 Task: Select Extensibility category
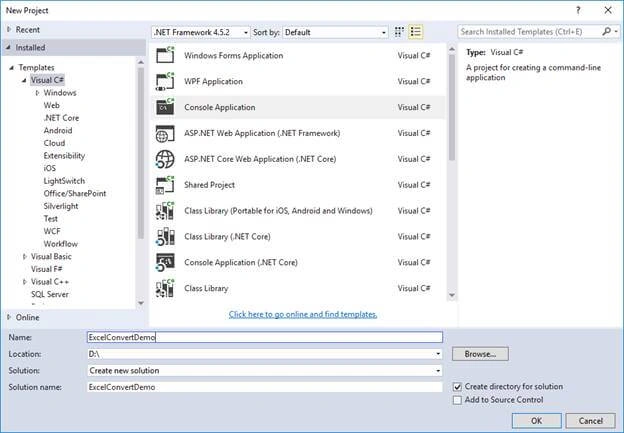click(64, 156)
